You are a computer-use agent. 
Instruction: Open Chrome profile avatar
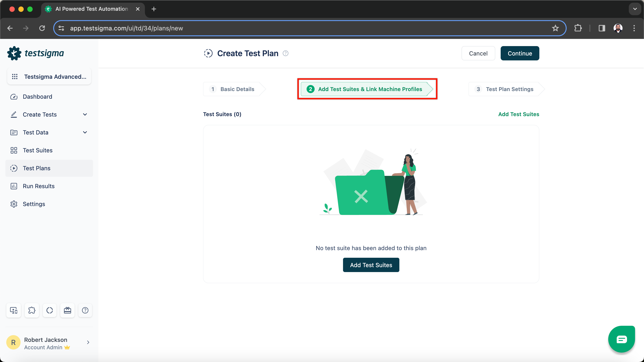tap(618, 28)
